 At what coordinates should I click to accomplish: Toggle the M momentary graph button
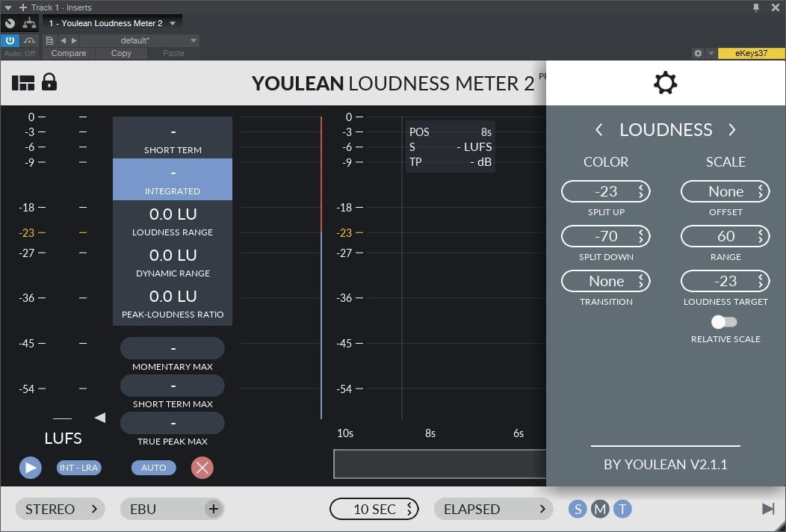[600, 509]
